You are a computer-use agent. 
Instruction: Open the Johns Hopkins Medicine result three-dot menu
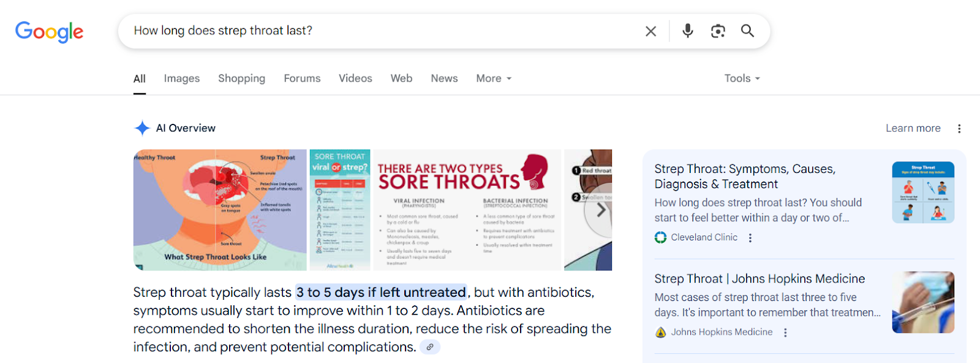785,332
